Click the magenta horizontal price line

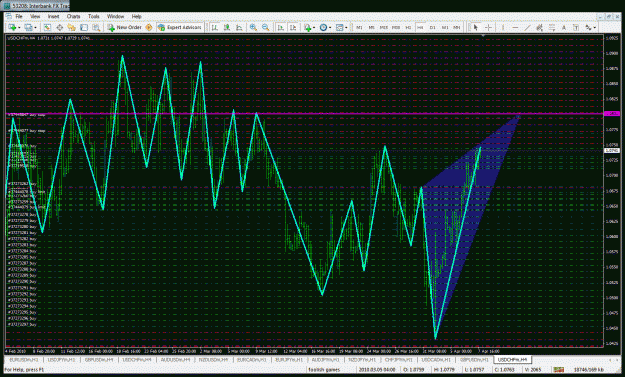point(305,114)
